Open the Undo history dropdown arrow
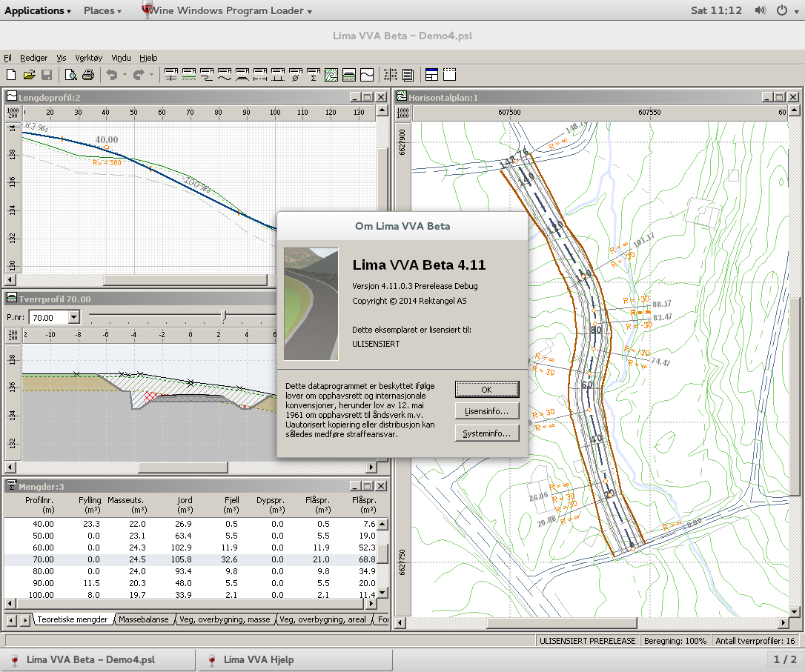The width and height of the screenshot is (805, 672). coord(125,75)
